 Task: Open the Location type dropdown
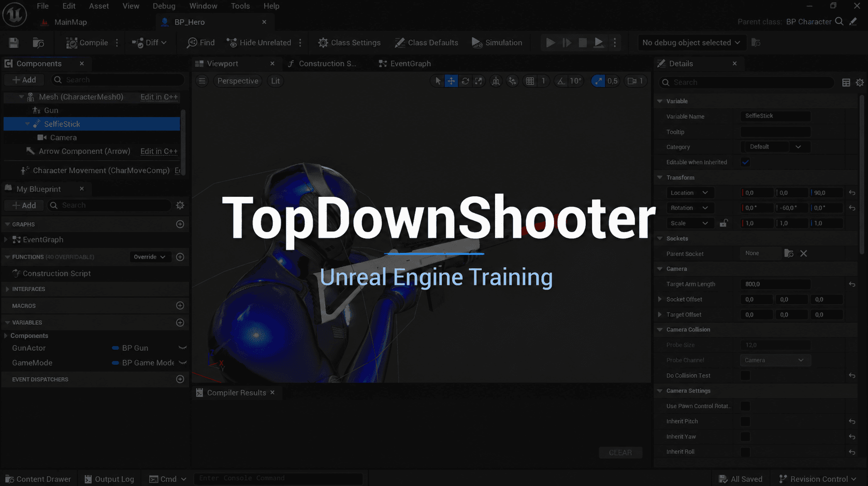(689, 193)
